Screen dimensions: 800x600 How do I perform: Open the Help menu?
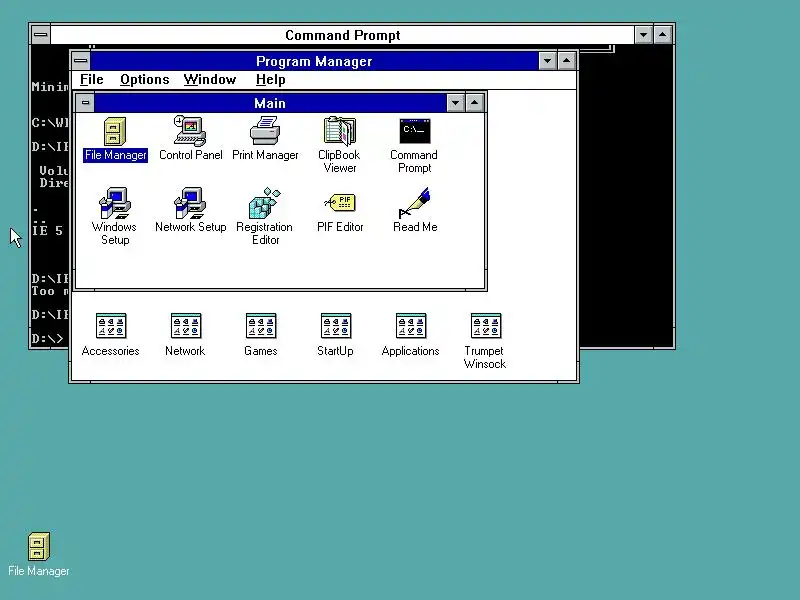(x=270, y=80)
